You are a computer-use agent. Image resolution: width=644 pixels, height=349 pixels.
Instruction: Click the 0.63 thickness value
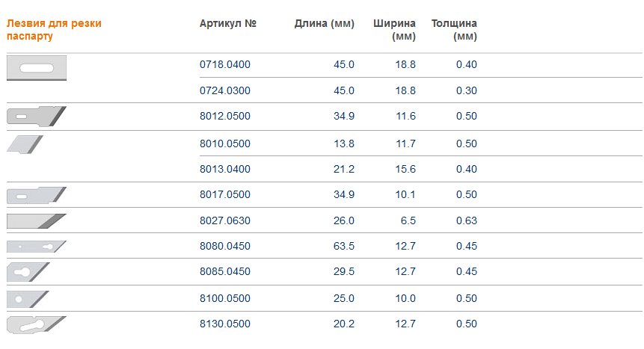point(467,220)
